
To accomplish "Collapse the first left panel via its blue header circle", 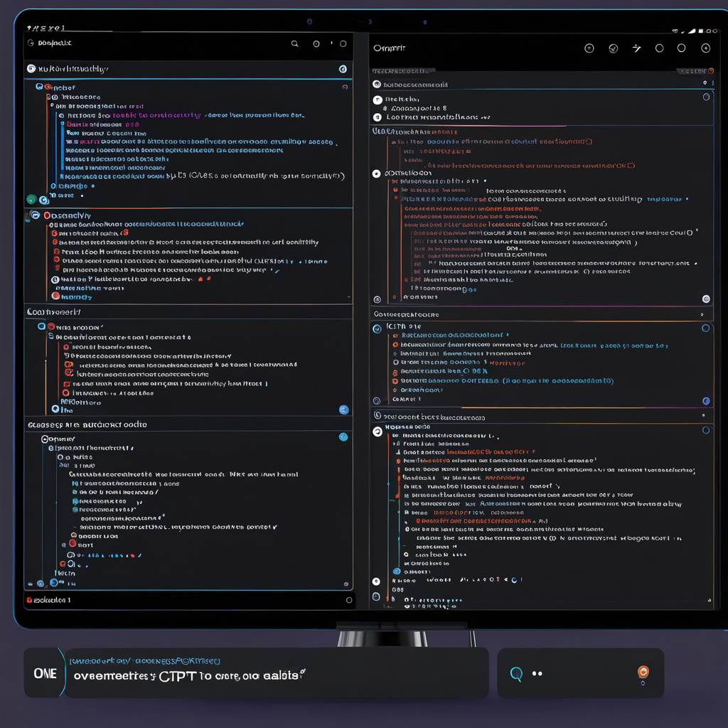I will pos(343,69).
